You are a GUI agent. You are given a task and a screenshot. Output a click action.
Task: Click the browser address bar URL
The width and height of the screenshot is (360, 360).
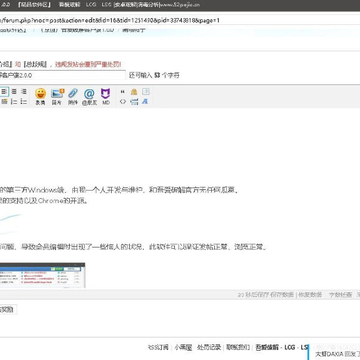pyautogui.click(x=110, y=21)
